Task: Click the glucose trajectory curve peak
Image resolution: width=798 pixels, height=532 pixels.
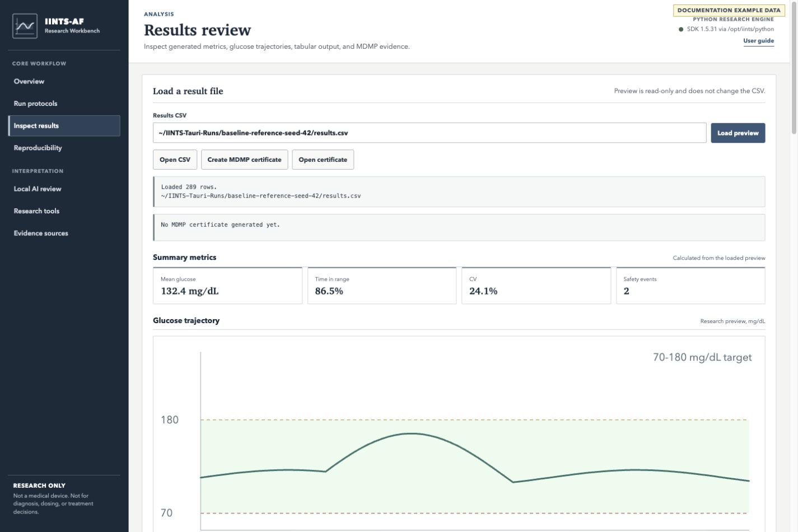Action: tap(411, 433)
